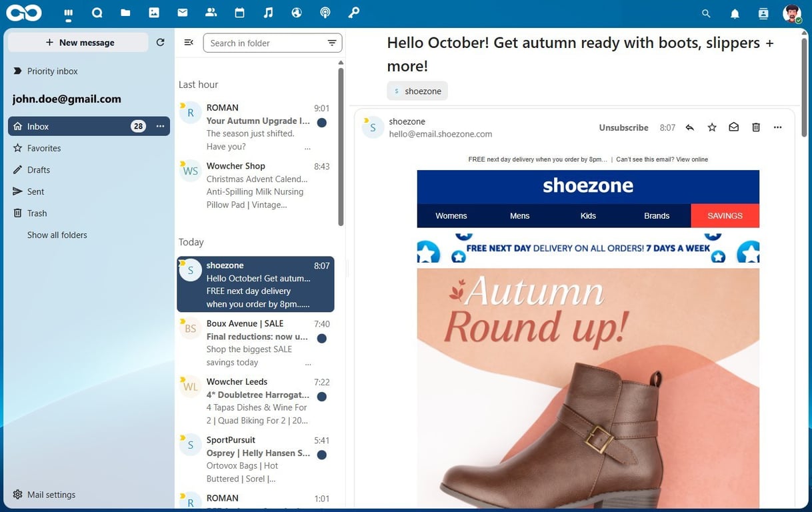Open the Mail app icon

(x=183, y=13)
